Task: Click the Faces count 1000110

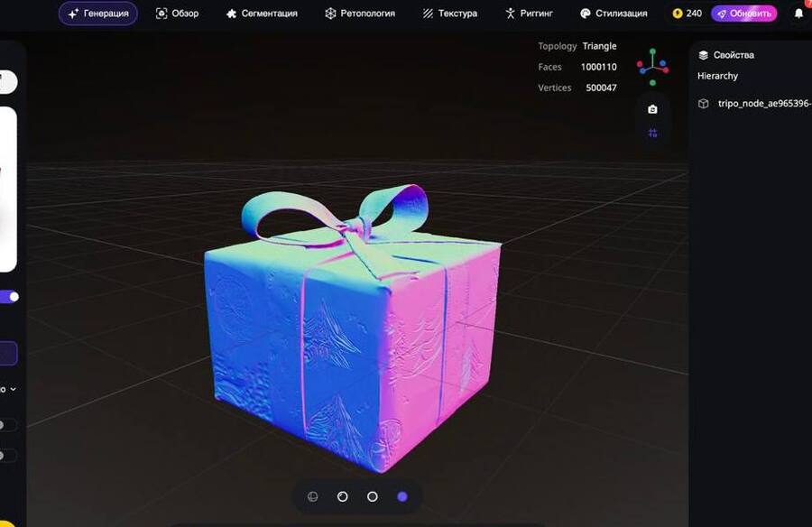Action: (599, 67)
